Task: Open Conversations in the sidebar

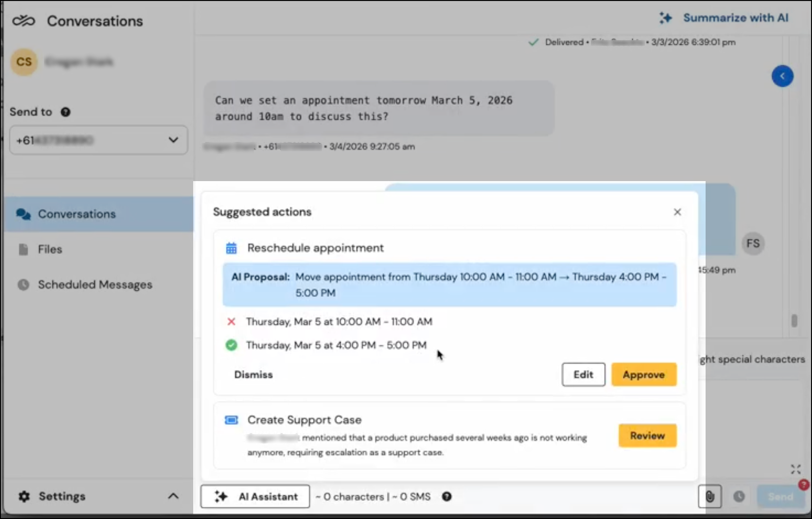Action: tap(99, 214)
